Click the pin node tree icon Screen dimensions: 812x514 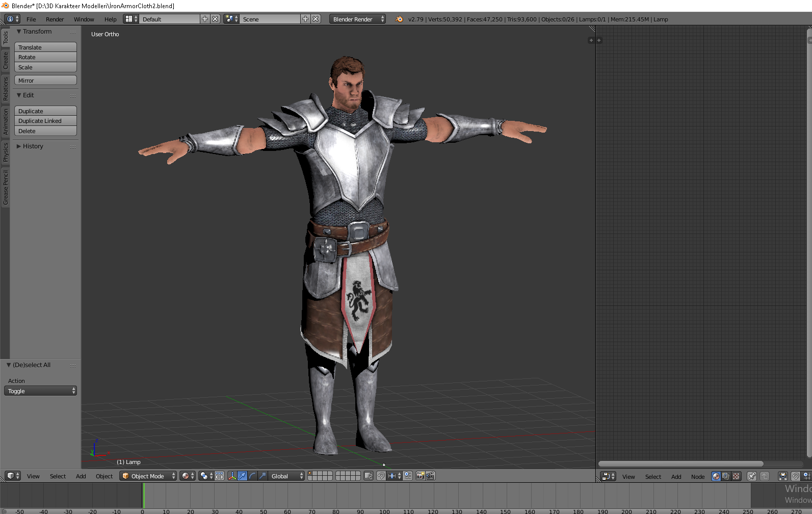751,476
